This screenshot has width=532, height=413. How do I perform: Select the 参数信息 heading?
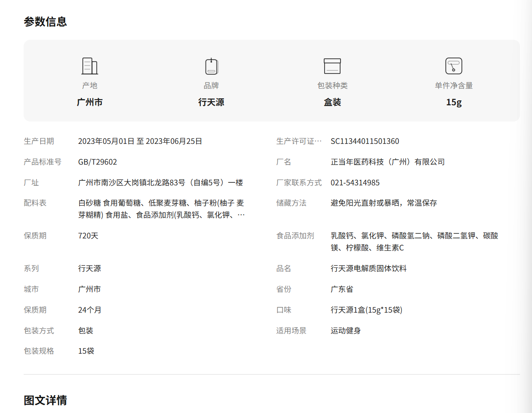tap(45, 22)
